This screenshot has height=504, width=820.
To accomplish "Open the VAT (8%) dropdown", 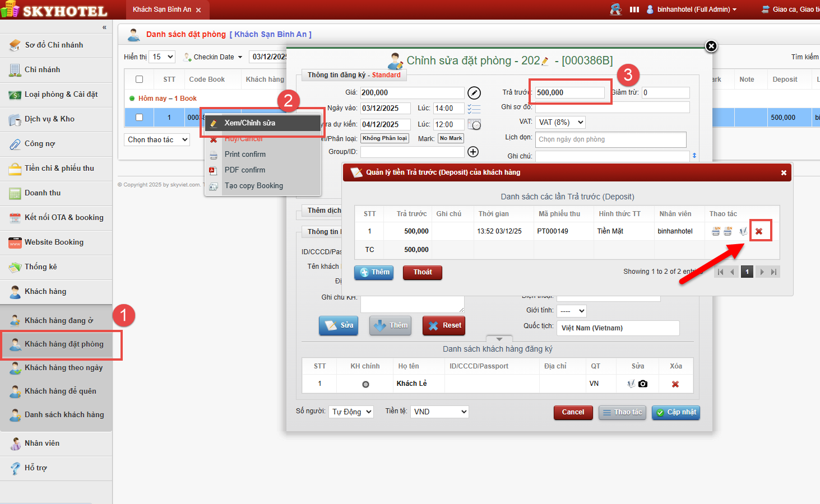I will [560, 122].
